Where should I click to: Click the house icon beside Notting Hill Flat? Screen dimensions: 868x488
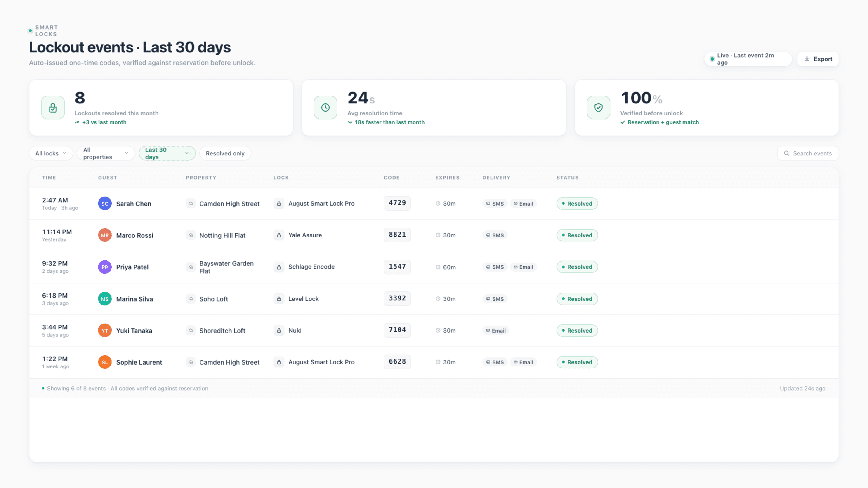coord(191,235)
